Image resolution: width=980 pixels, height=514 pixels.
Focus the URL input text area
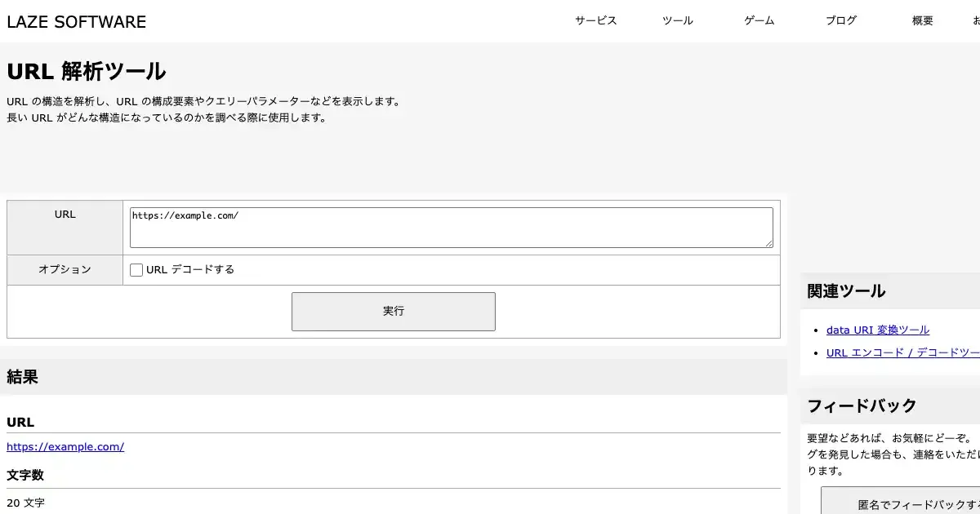(x=451, y=228)
